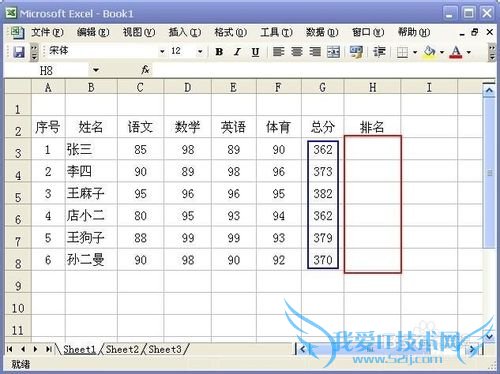Select row 3 header
The width and height of the screenshot is (500, 374).
18,149
